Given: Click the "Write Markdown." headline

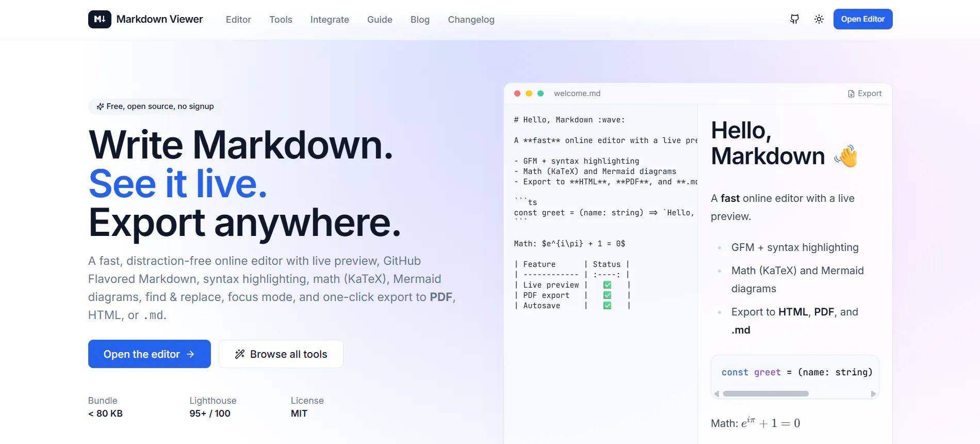Looking at the screenshot, I should 241,145.
